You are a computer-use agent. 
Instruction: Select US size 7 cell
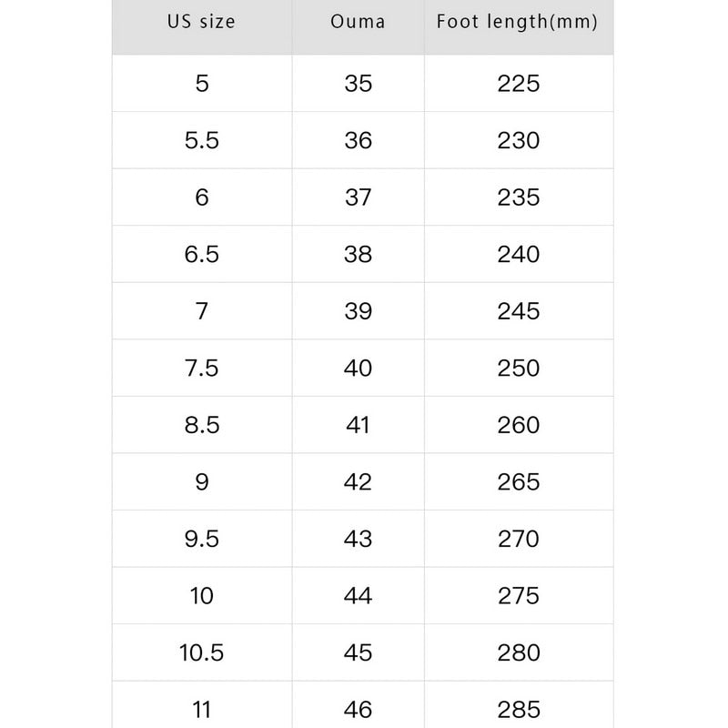(x=201, y=311)
